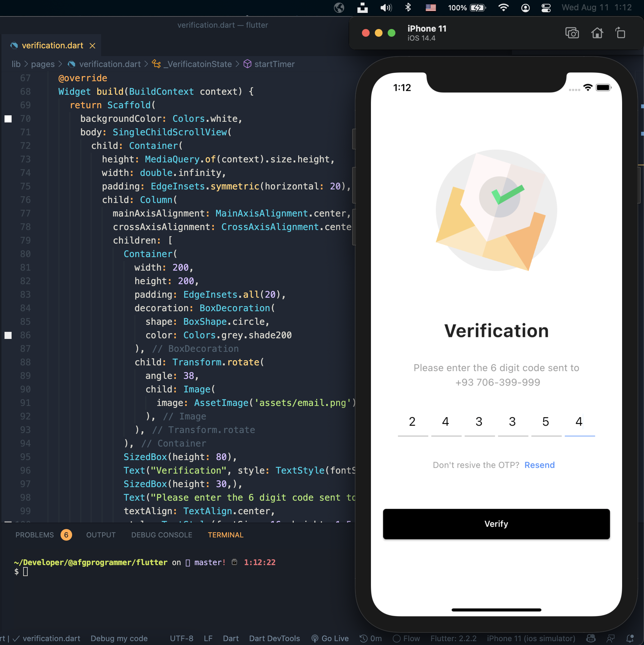Click grey color swatch on line 86
The width and height of the screenshot is (644, 645).
click(x=8, y=335)
